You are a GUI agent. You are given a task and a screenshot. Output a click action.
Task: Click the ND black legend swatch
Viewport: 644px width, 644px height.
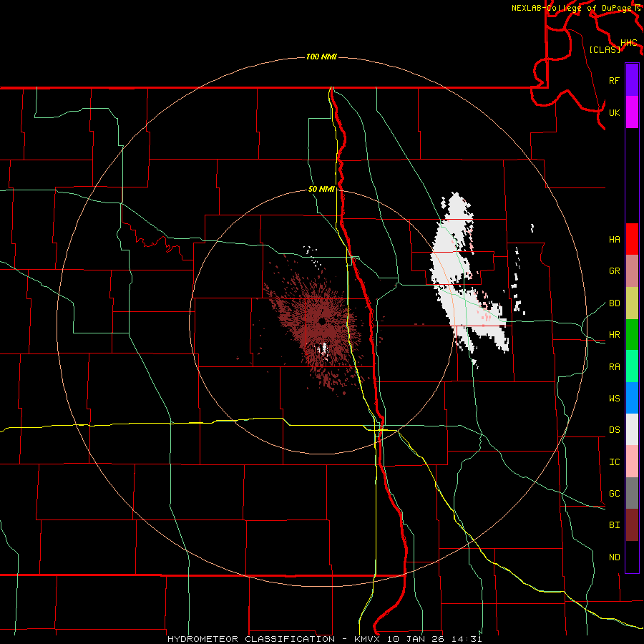632,557
